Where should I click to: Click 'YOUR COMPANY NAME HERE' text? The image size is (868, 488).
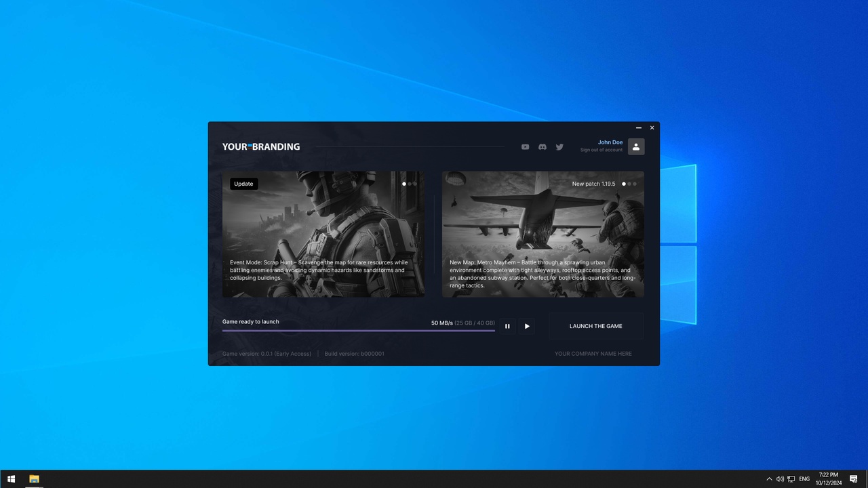click(593, 354)
